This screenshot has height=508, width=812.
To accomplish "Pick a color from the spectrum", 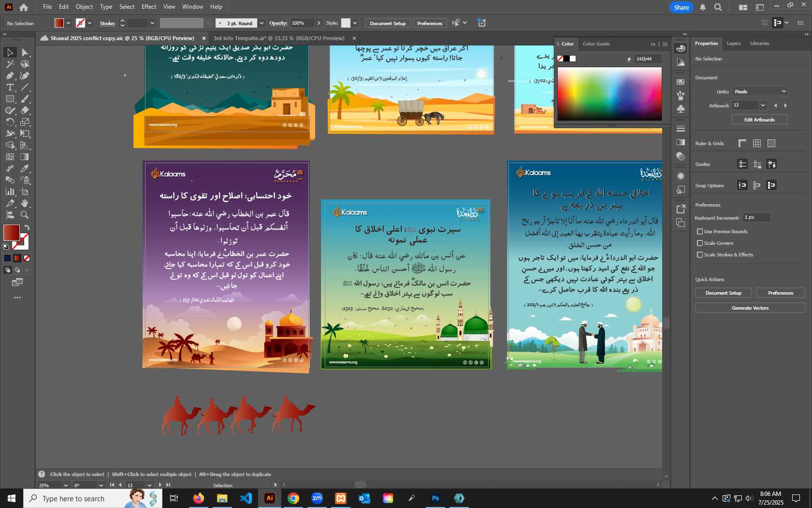I will (609, 94).
